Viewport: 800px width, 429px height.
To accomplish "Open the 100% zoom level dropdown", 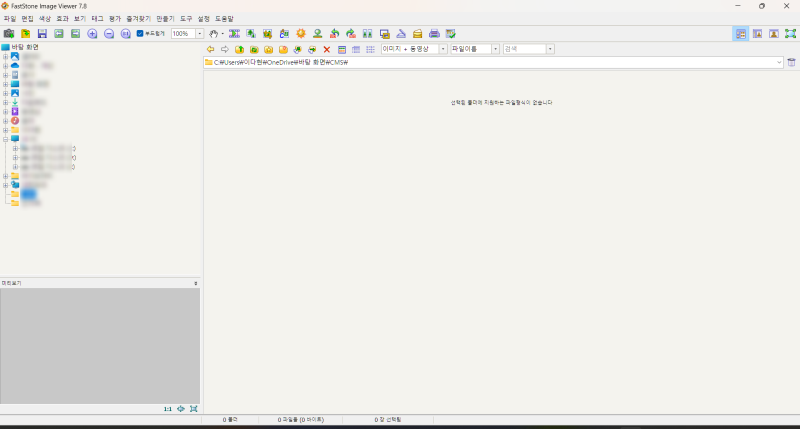I will [199, 34].
